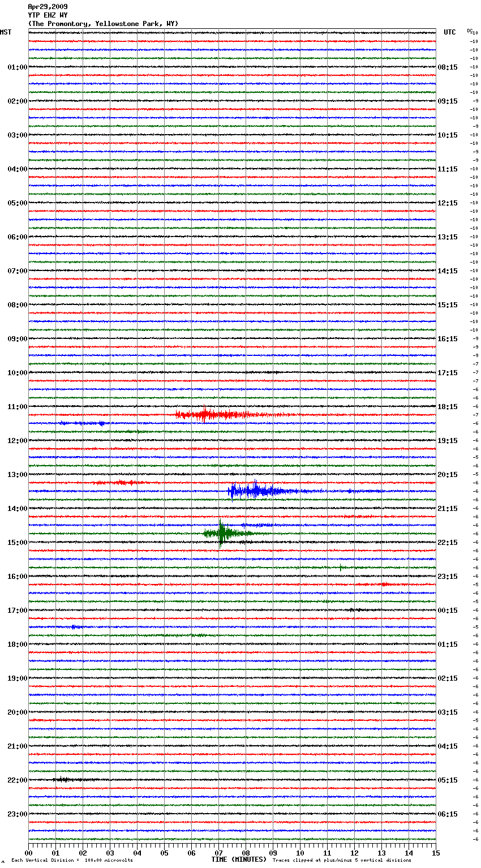Select the 07:00 MST time label
The image size is (481, 868).
18,271
